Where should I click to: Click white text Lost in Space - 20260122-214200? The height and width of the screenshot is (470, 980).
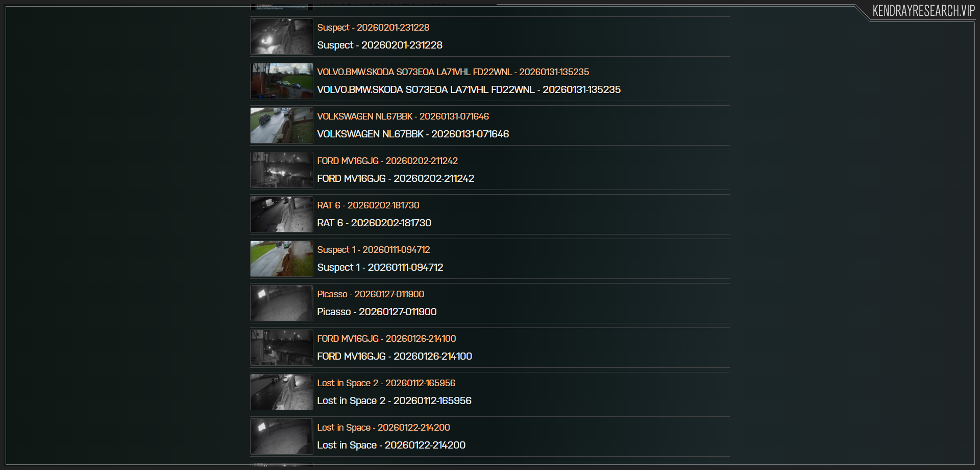click(391, 445)
